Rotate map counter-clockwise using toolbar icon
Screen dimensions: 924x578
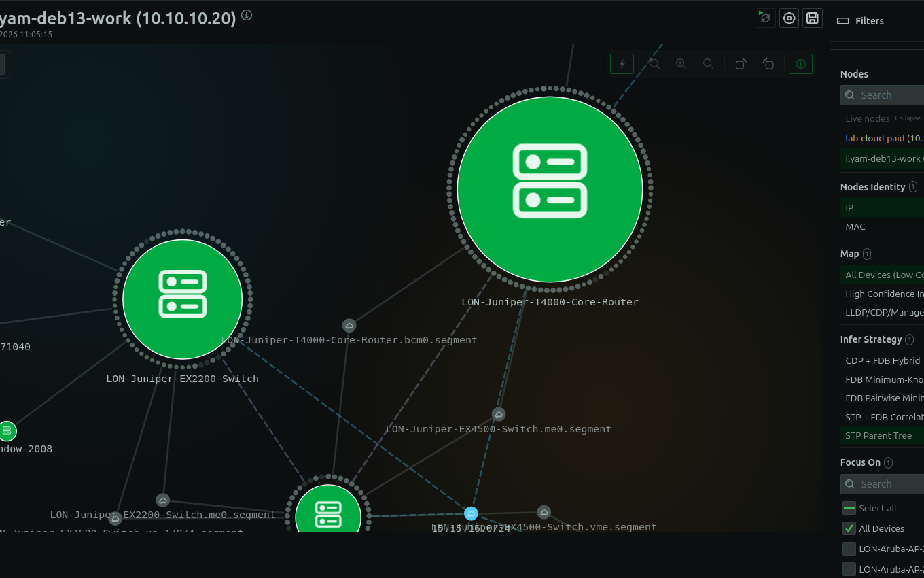768,64
